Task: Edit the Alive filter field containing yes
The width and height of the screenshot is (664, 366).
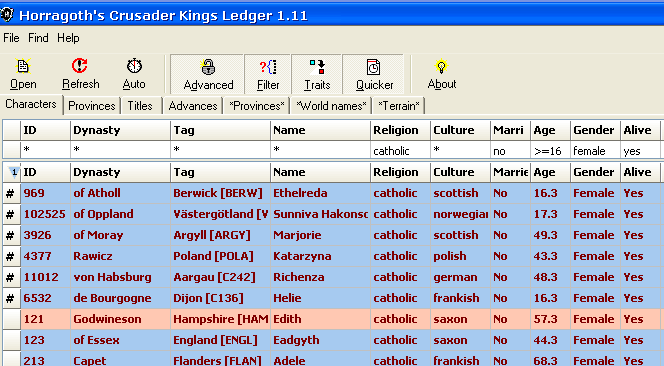Action: 640,150
